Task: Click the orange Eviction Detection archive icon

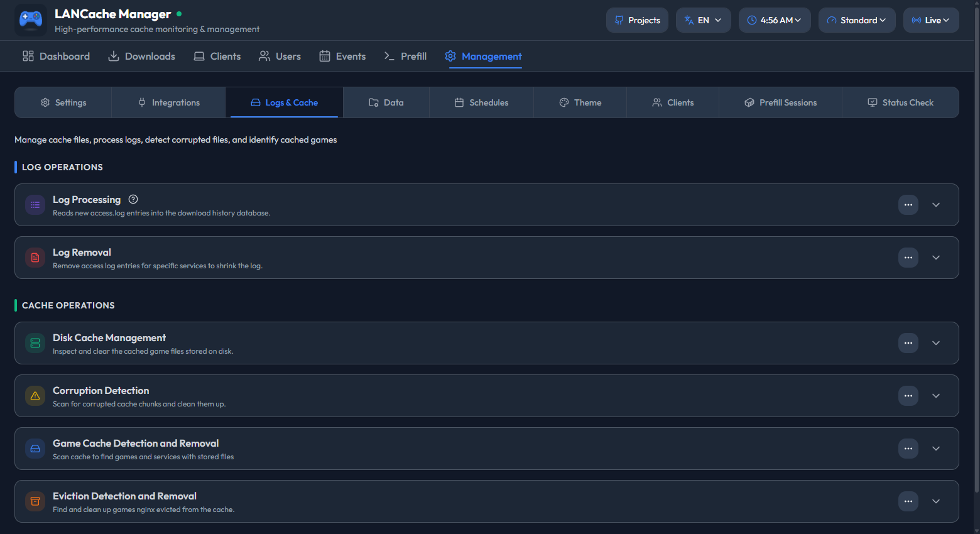Action: 35,501
